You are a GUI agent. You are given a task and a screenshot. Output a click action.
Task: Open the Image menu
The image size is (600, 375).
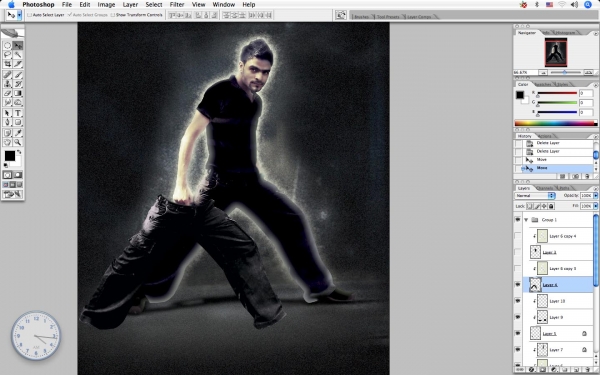[106, 5]
